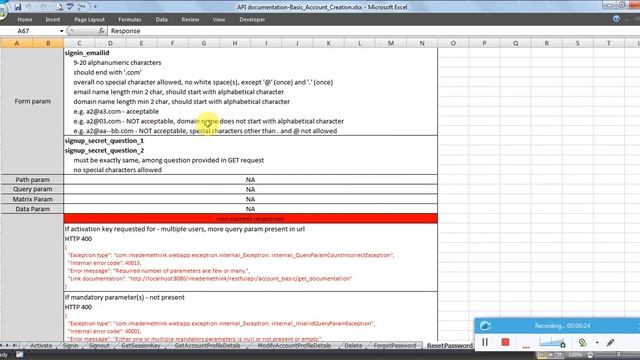This screenshot has height=360, width=640.
Task: Click the macro record icon in status bar
Action: 19,355
